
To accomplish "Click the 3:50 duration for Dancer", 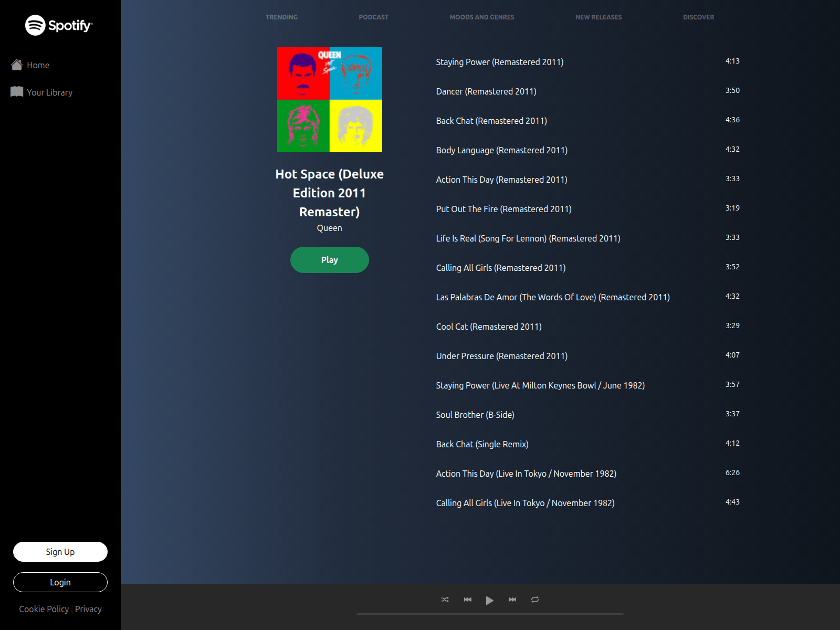I will 732,90.
